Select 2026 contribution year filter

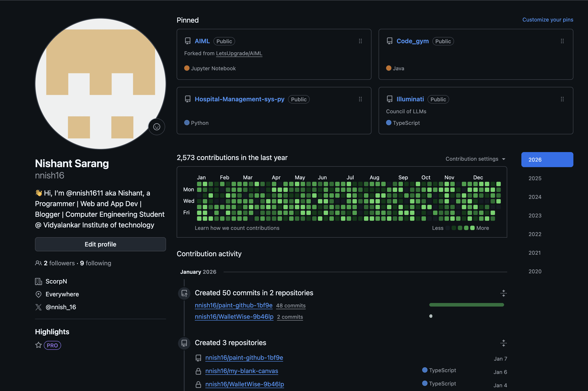tap(547, 160)
